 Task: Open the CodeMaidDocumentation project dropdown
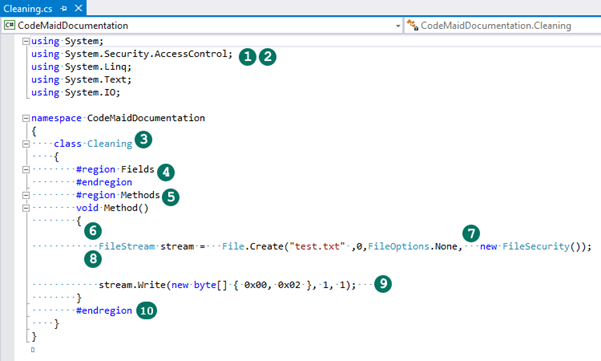pos(202,26)
